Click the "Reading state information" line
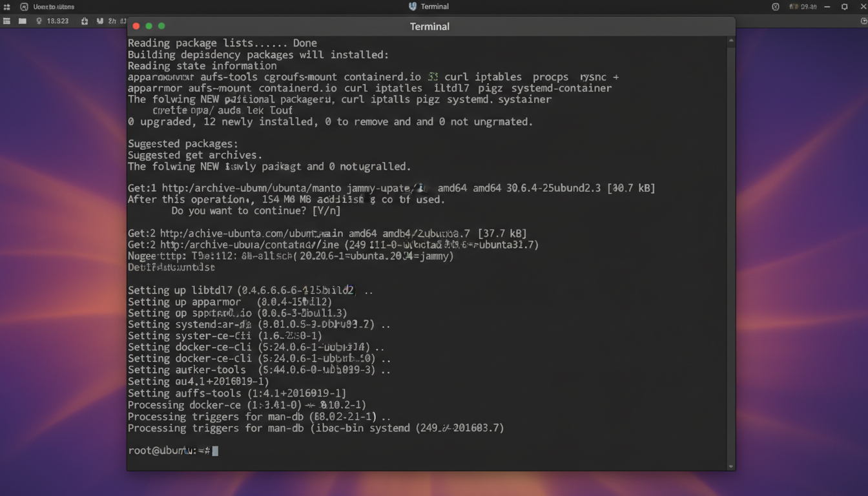868x496 pixels. point(202,66)
